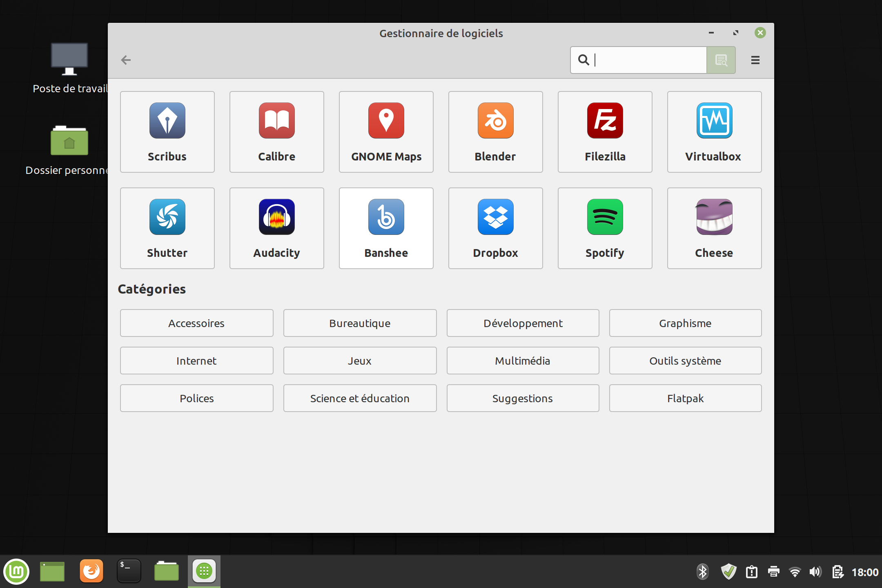Open the GNOME Maps app tile
This screenshot has width=882, height=588.
click(x=386, y=132)
